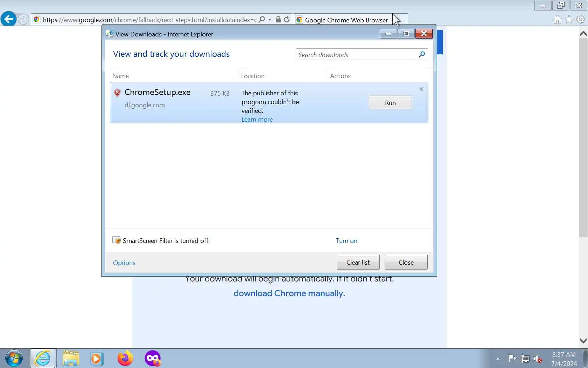Click the red X on View Downloads title bar
Image resolution: width=588 pixels, height=368 pixels.
[424, 34]
